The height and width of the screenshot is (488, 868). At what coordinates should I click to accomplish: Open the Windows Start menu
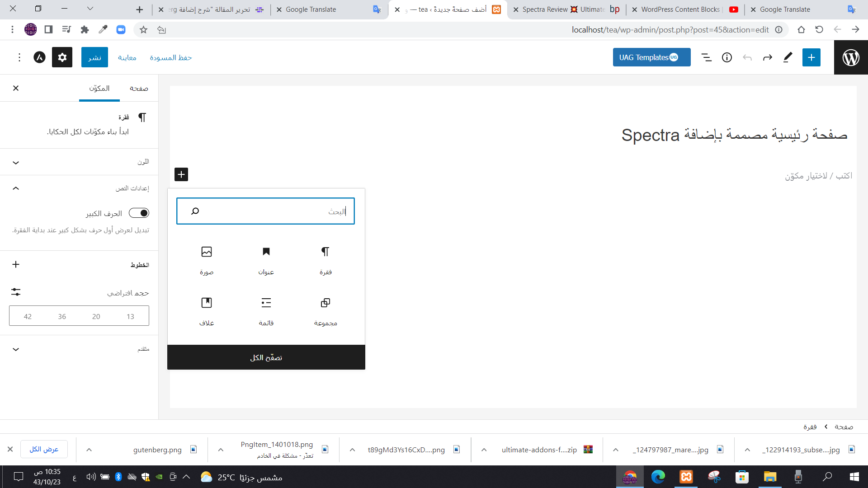click(x=854, y=477)
